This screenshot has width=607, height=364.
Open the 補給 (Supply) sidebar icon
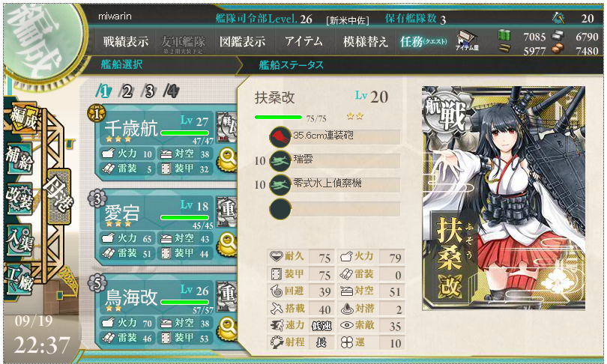[x=19, y=157]
